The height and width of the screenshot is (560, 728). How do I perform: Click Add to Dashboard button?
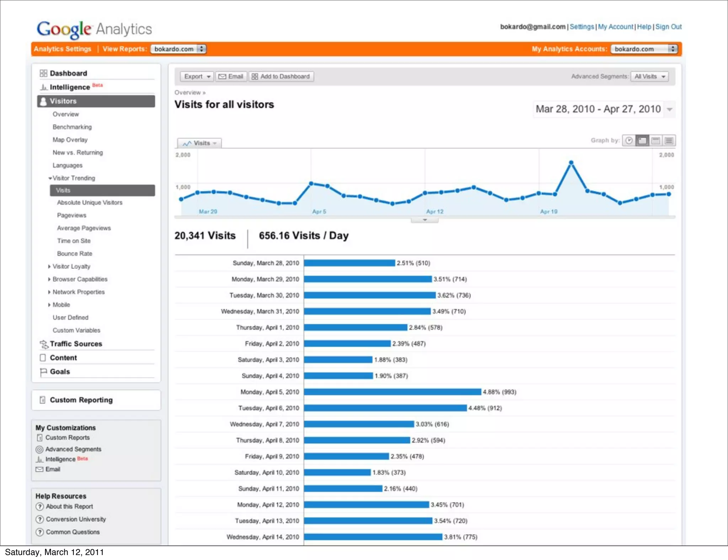(281, 76)
